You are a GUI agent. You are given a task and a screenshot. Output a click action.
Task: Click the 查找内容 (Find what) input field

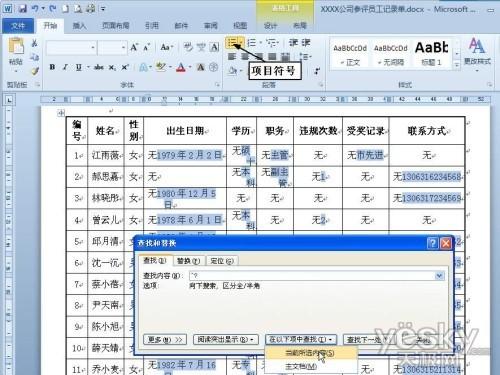pyautogui.click(x=312, y=276)
